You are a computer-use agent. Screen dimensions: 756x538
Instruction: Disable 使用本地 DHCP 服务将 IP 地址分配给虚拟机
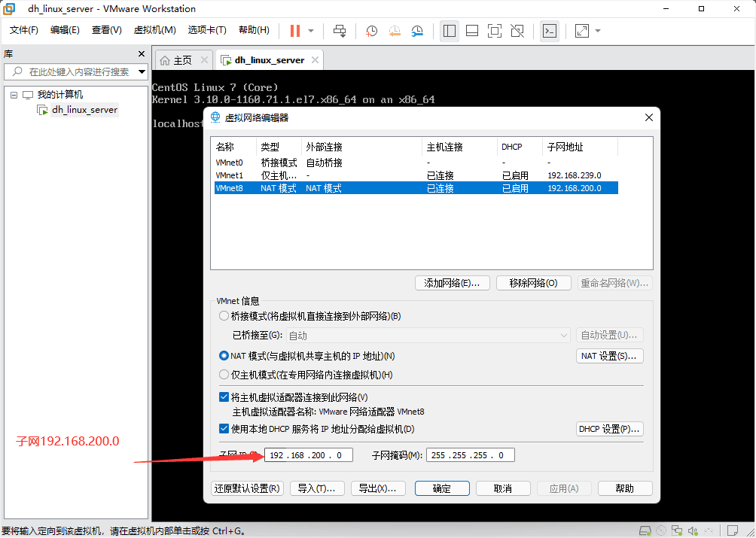click(x=224, y=429)
